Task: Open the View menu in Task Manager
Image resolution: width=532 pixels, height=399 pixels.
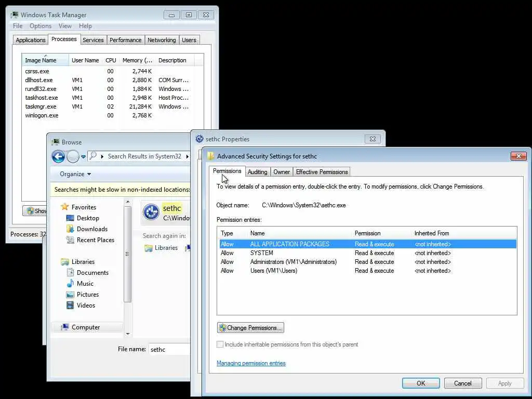Action: [x=65, y=26]
